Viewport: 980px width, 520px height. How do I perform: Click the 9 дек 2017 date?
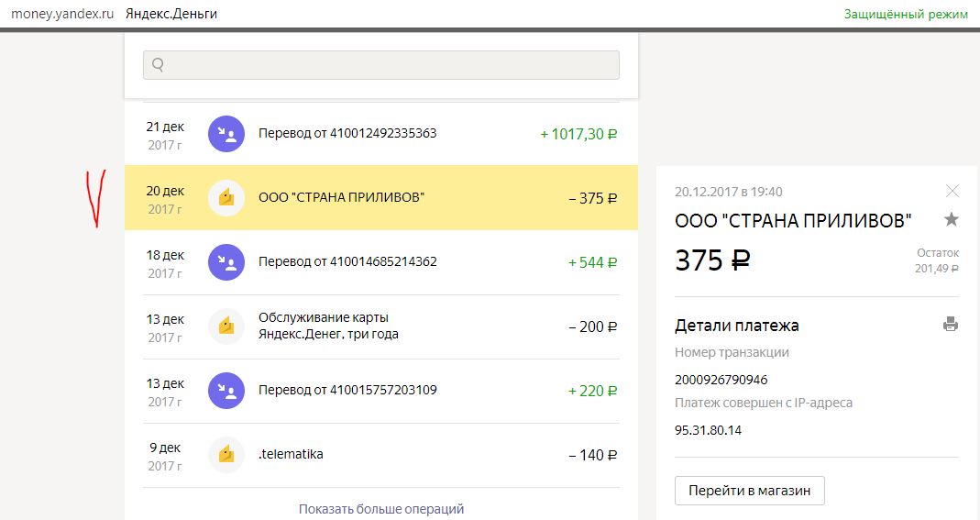coord(165,456)
